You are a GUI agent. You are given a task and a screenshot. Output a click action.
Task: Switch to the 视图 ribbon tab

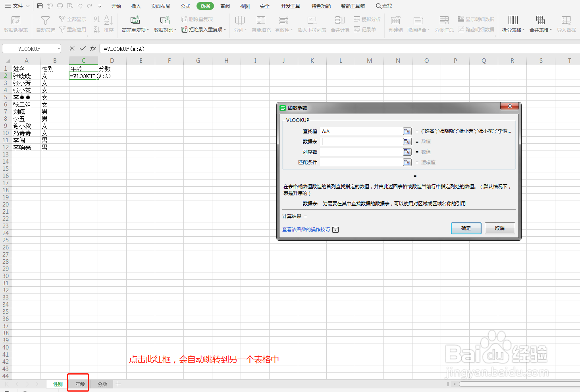click(245, 6)
